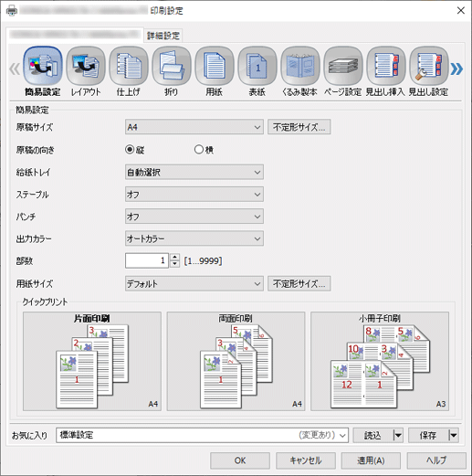Open the パンチ dropdown
472x476 pixels.
tap(194, 217)
